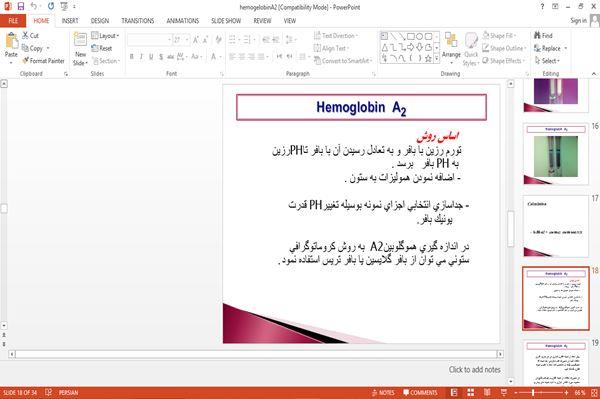Screen dimensions: 600x399
Task: Toggle Bold formatting
Action: [x=132, y=57]
